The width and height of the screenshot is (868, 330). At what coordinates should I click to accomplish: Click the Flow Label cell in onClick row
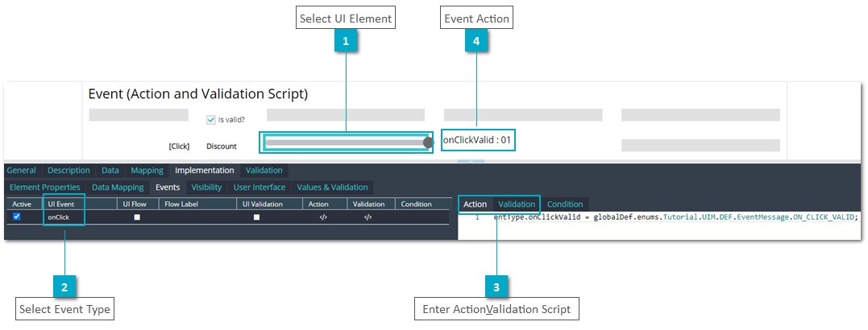click(x=197, y=217)
